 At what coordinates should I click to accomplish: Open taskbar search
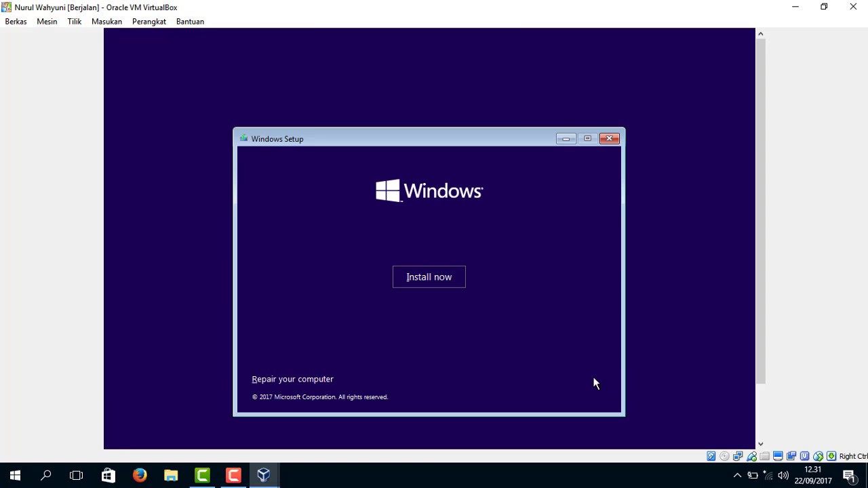click(46, 475)
